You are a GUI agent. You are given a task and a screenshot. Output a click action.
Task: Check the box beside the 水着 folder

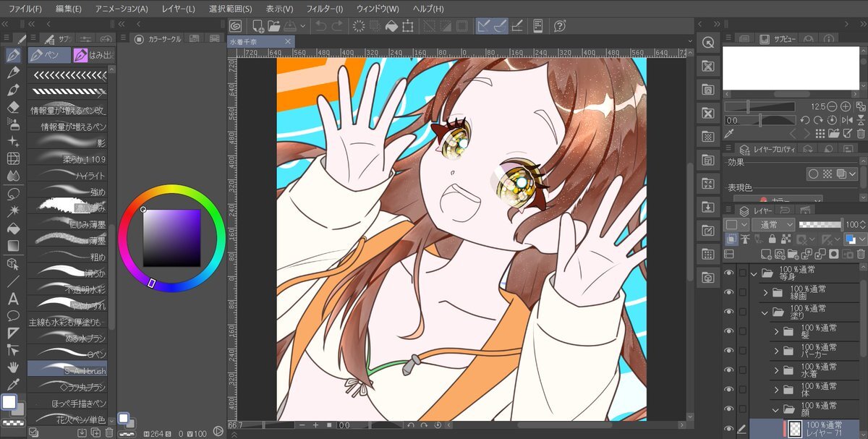tap(743, 370)
